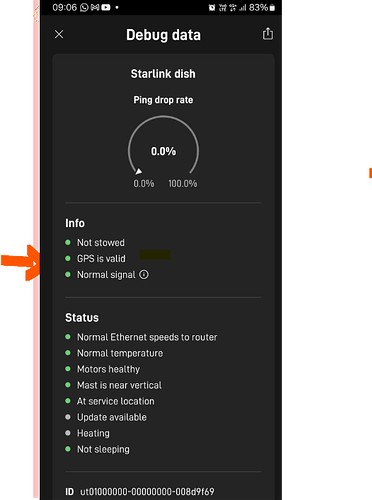The height and width of the screenshot is (500, 372).
Task: Tap the dish ID string
Action: pyautogui.click(x=147, y=492)
